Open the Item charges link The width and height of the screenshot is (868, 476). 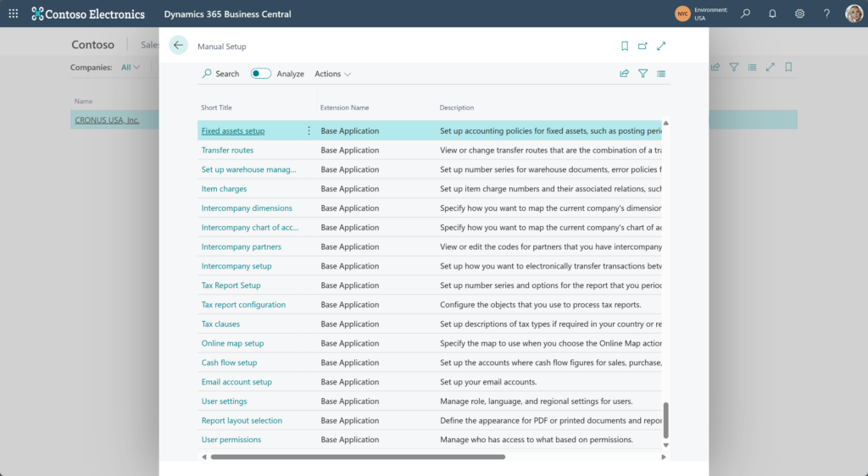coord(224,189)
